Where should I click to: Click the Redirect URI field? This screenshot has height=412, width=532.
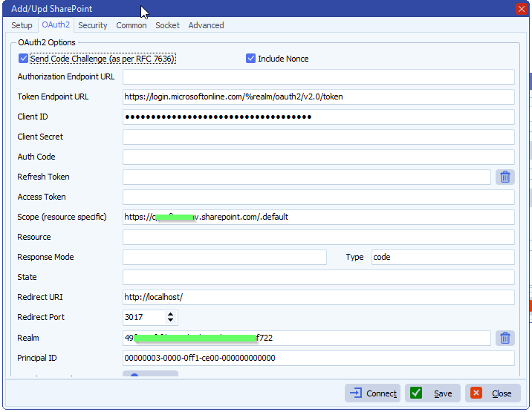pos(319,297)
